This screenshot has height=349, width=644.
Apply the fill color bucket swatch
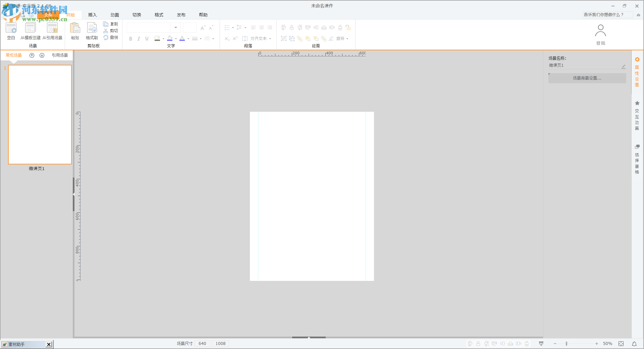(x=170, y=39)
